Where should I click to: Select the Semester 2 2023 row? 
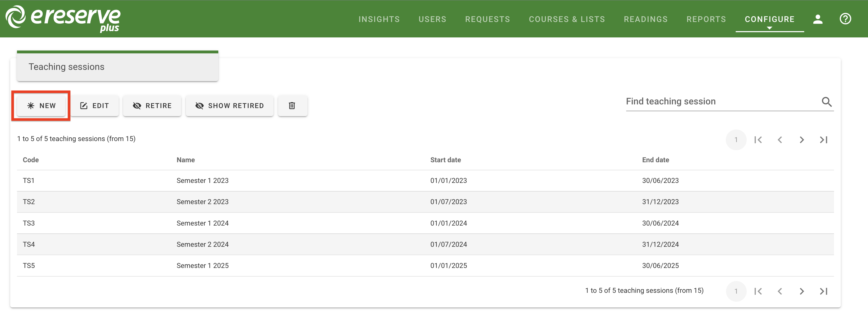coord(202,202)
